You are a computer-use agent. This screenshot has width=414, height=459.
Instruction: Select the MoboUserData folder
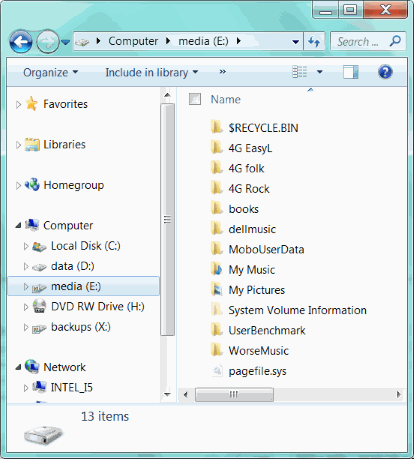(266, 250)
